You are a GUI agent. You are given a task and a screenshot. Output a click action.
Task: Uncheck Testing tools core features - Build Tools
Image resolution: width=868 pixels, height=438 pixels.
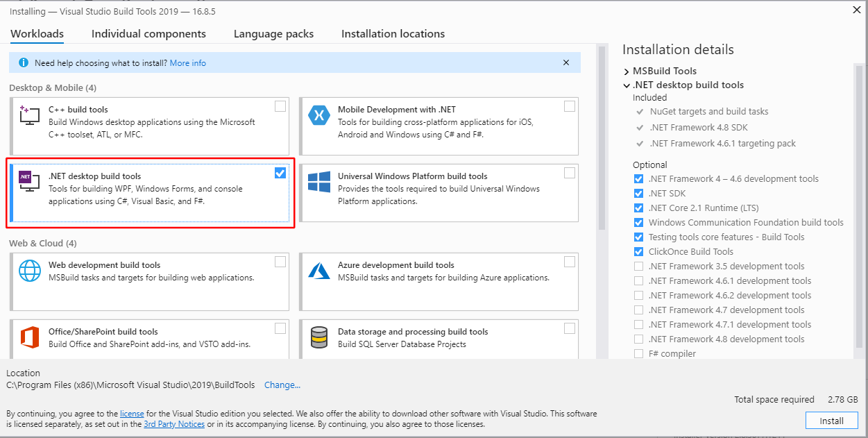pyautogui.click(x=638, y=237)
